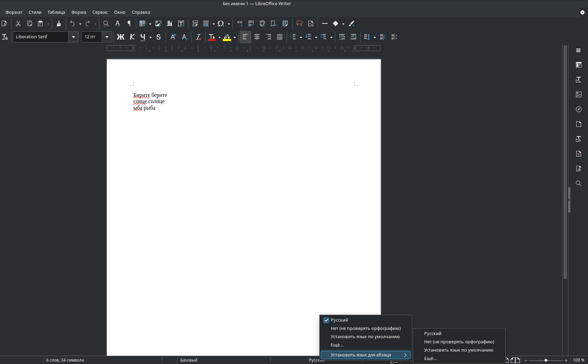Click the Find and Replace magnifier icon
The image size is (588, 364).
pos(106,23)
